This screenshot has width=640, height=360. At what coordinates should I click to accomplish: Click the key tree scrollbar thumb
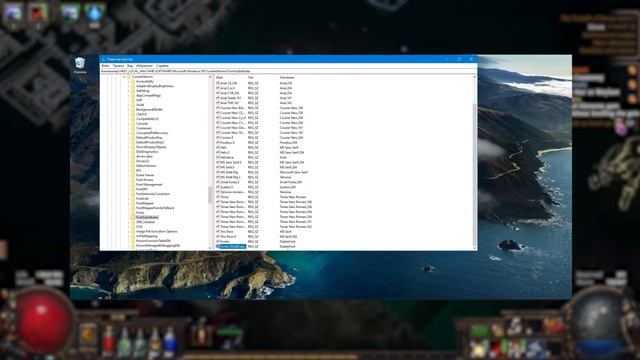pyautogui.click(x=210, y=195)
